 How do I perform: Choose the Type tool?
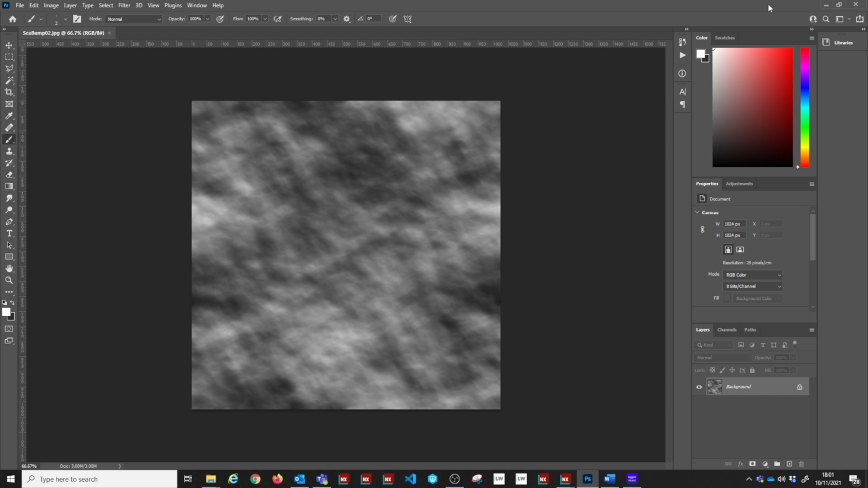coord(8,233)
